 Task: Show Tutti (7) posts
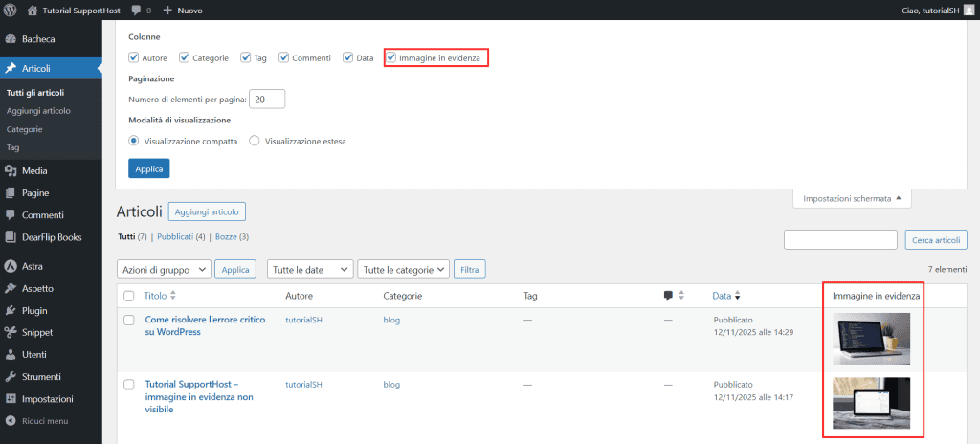click(x=132, y=237)
